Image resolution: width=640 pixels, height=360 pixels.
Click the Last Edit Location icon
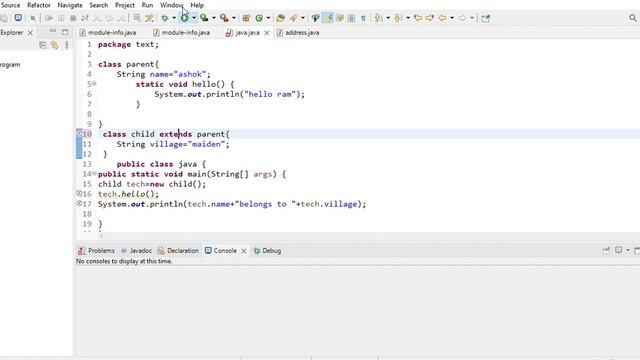[418, 18]
